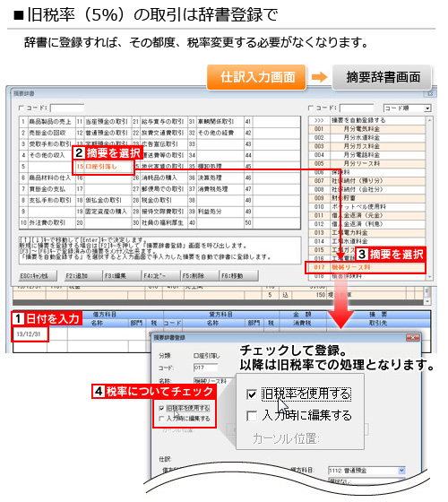
Task: Check the 旧税率を使用する checkbox in enlarged view
Action: 252,394
